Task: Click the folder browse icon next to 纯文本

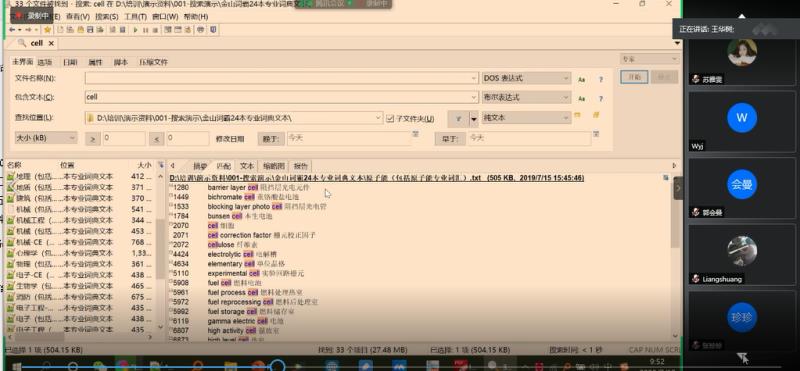Action: (x=578, y=116)
